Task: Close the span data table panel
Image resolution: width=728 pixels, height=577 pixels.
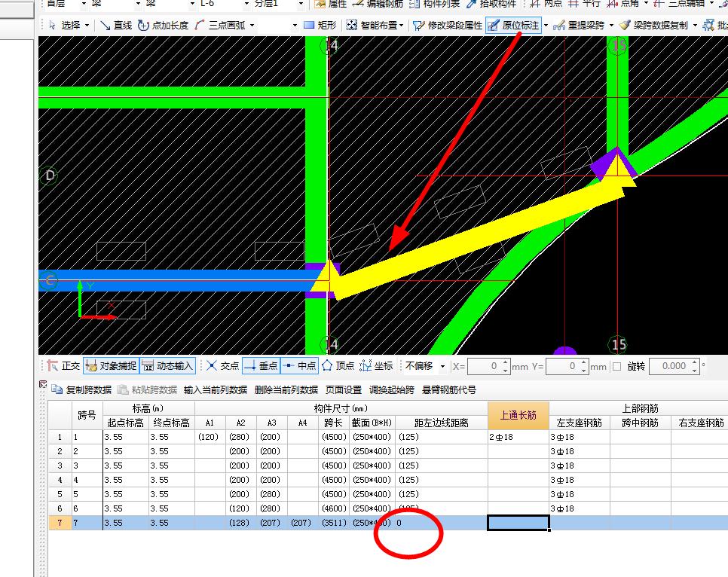Action: point(43,384)
